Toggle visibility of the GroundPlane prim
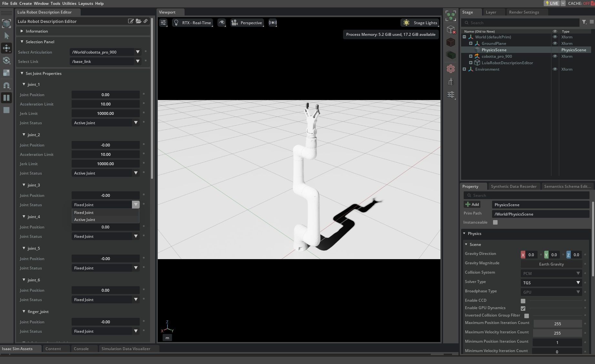Viewport: 595px width, 364px height. coord(555,43)
